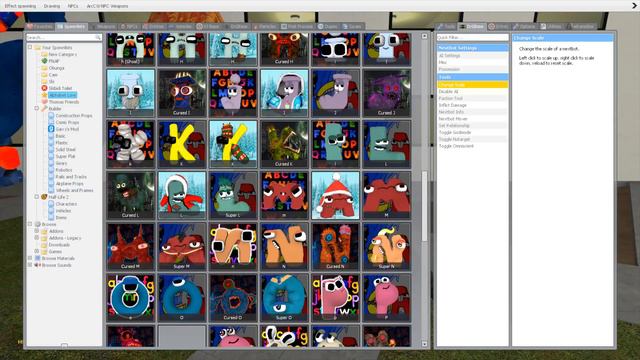Open the Construction Props spawnlist
Viewport: 640px width, 360px height.
pos(73,116)
